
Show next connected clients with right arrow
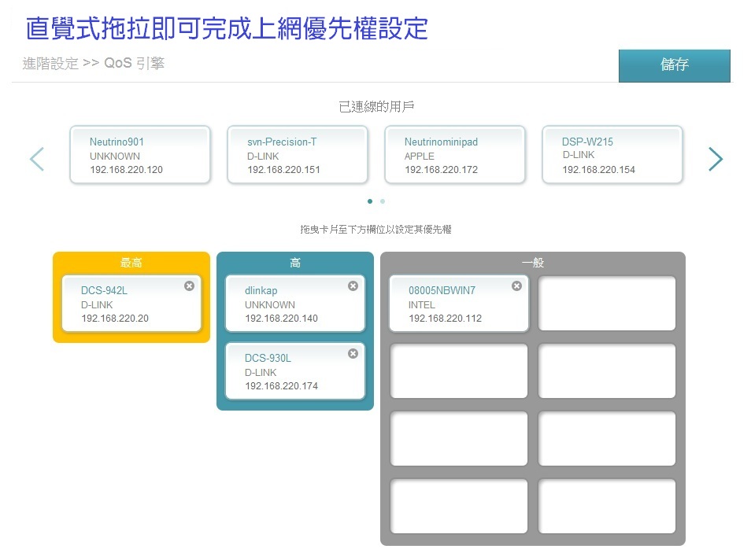click(x=715, y=159)
